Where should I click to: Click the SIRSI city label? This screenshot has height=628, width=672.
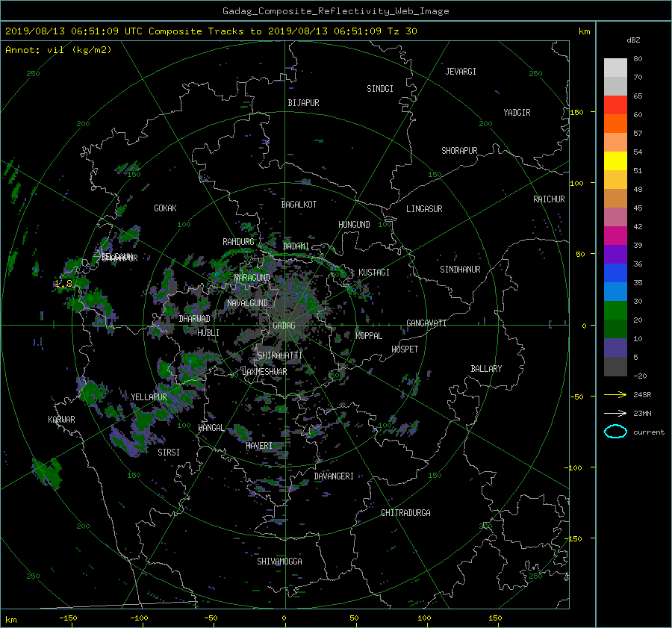click(x=169, y=453)
